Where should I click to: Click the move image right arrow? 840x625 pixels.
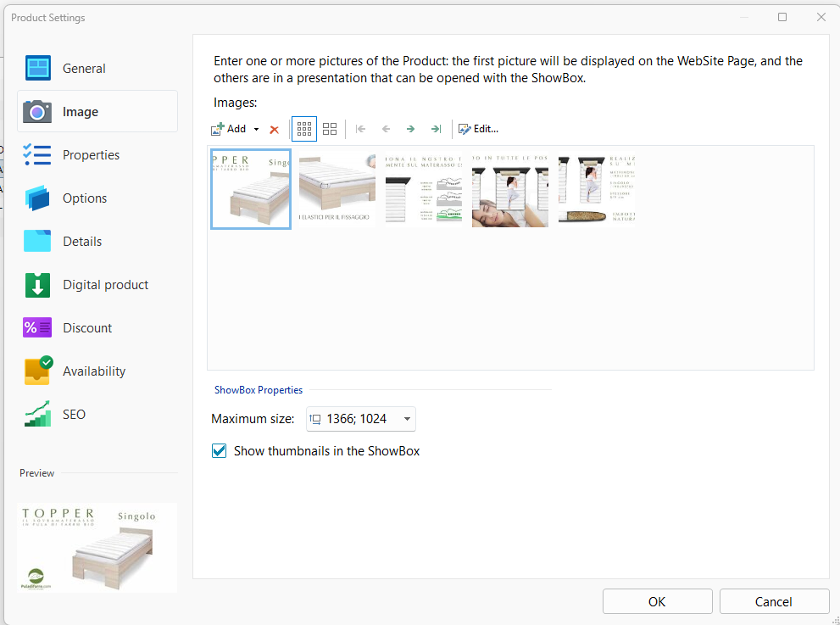pyautogui.click(x=410, y=129)
